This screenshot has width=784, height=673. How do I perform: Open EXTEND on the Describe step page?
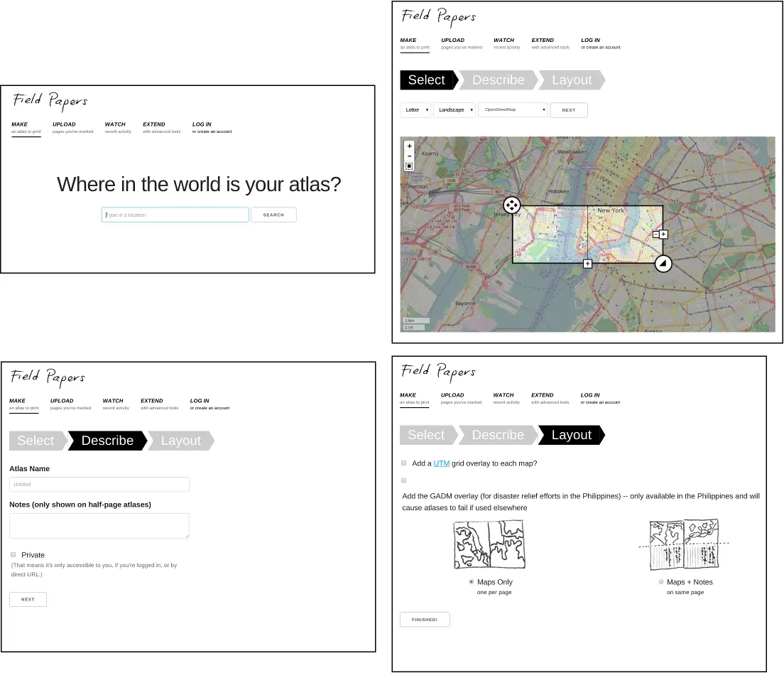(x=160, y=404)
